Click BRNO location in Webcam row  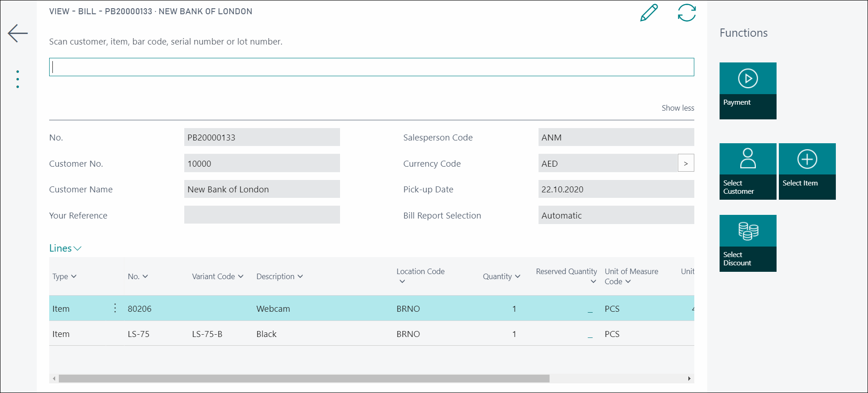coord(408,309)
